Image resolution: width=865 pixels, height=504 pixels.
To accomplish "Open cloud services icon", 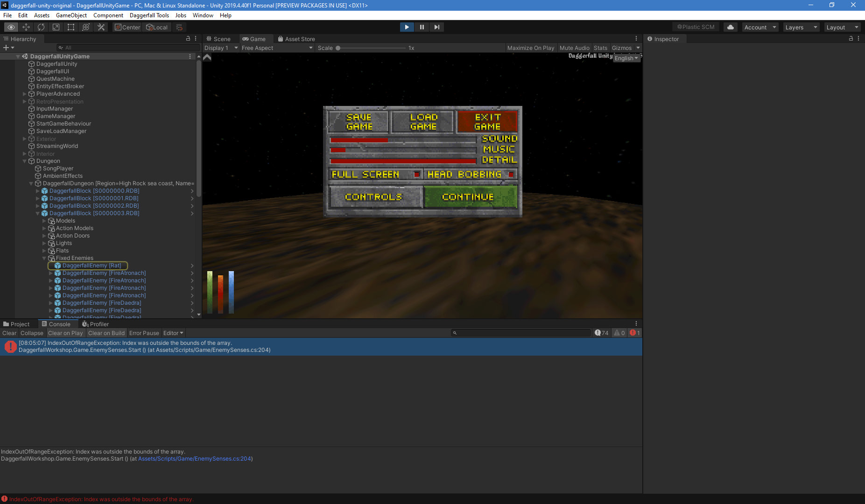I will 731,27.
